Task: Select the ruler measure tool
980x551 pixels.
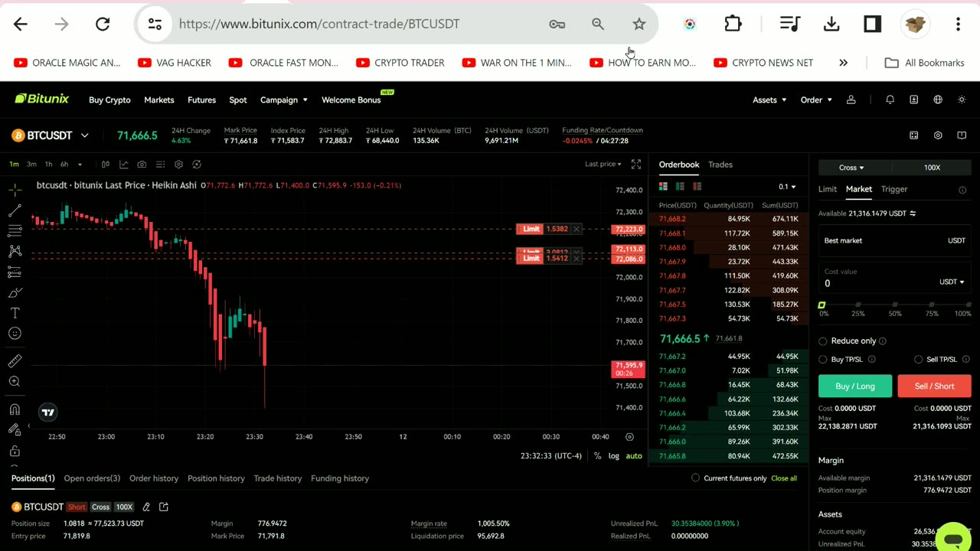Action: 15,360
